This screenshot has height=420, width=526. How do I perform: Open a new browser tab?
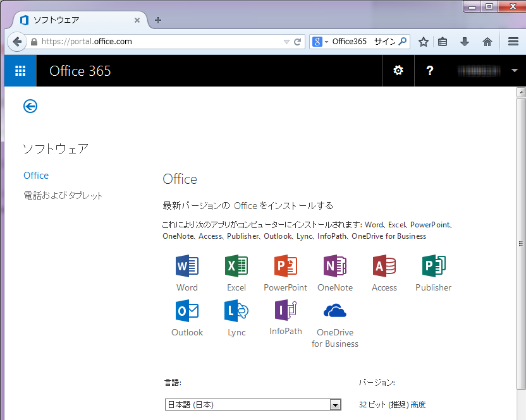tap(158, 20)
